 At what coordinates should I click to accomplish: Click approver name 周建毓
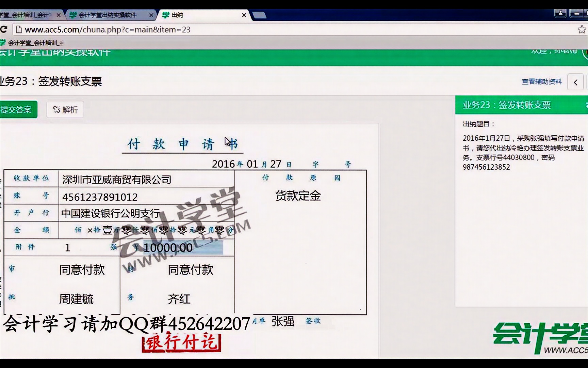pyautogui.click(x=76, y=299)
